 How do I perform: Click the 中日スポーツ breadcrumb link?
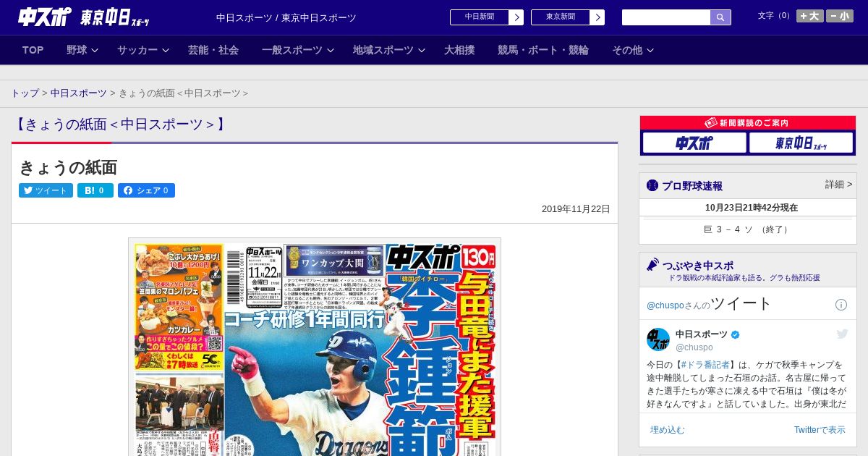tap(79, 93)
